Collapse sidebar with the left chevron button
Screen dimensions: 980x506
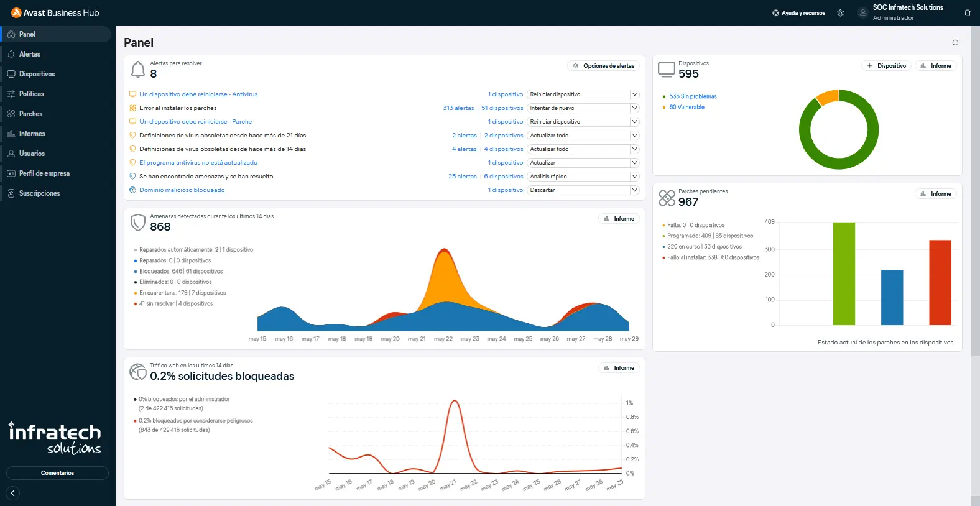click(12, 493)
